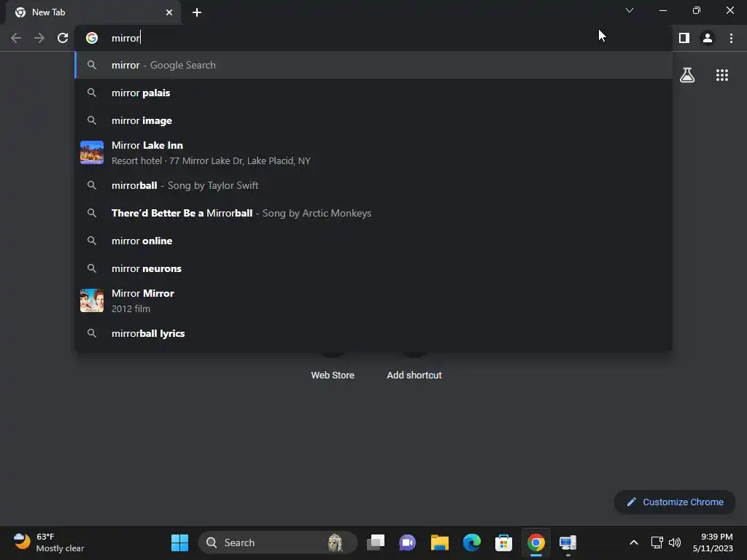Viewport: 747px width, 560px height.
Task: Click Mirror Lake Inn thumbnail image
Action: 92,152
